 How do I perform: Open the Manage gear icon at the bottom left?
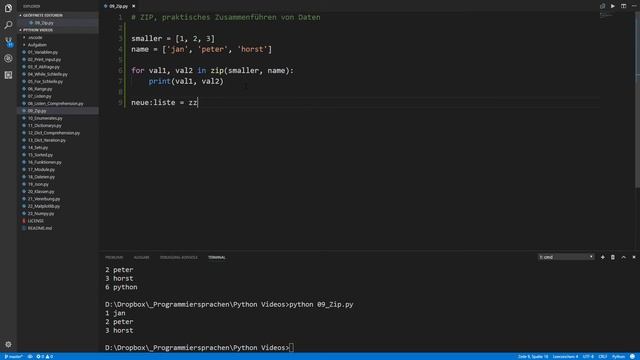pos(8,344)
